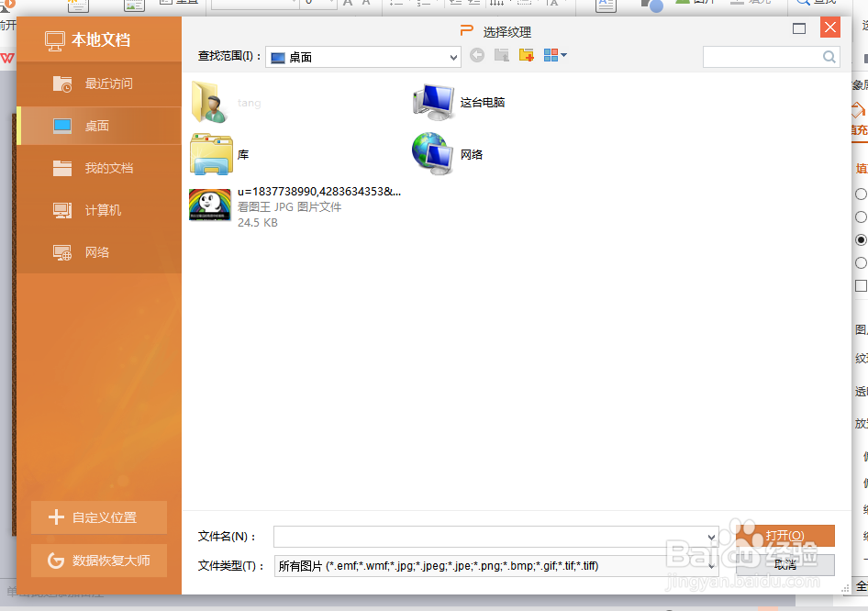Select 计算机 in the sidebar
The height and width of the screenshot is (611, 868).
tap(99, 210)
